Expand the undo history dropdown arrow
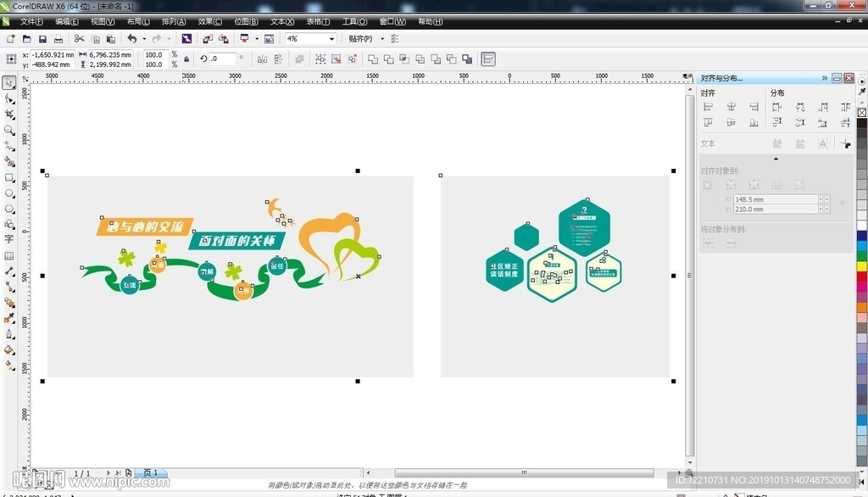Viewport: 868px width, 497px height. pos(143,39)
